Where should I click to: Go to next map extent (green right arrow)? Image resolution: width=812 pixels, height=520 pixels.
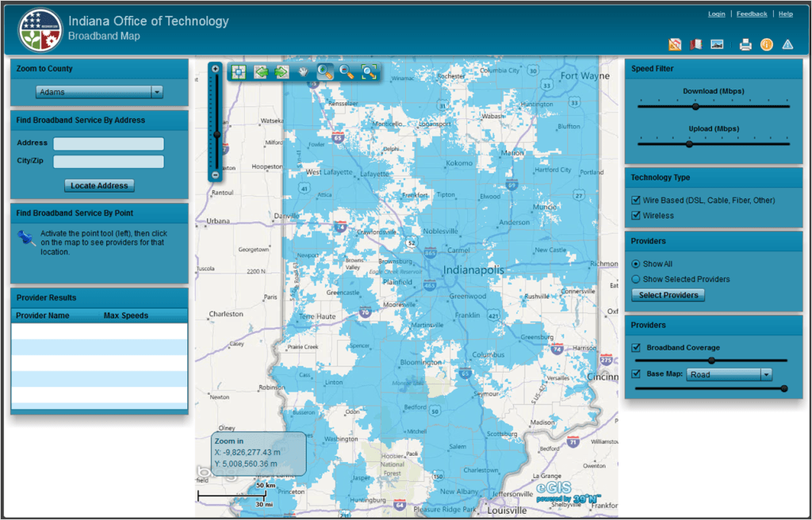click(x=282, y=72)
